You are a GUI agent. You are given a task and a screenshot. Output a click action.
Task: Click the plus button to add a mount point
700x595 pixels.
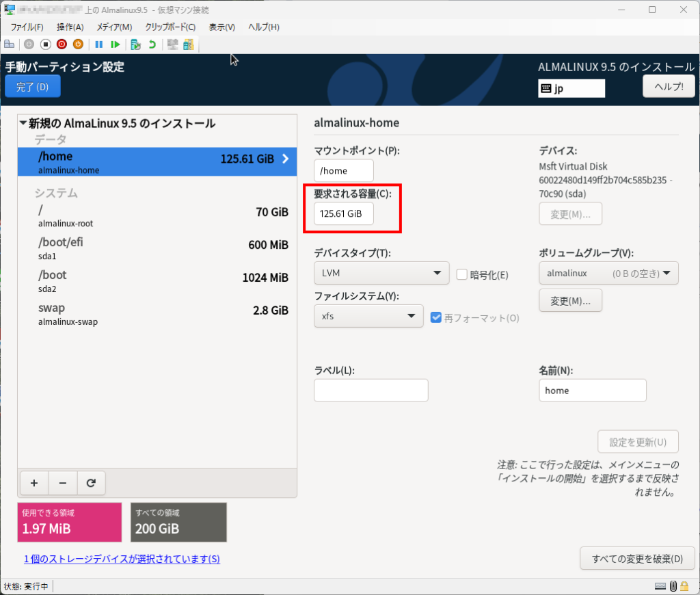[34, 483]
